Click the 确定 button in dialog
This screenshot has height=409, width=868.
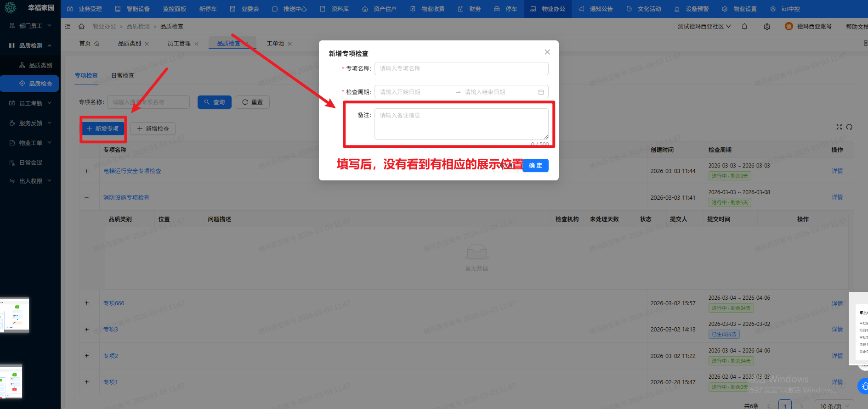[x=535, y=165]
